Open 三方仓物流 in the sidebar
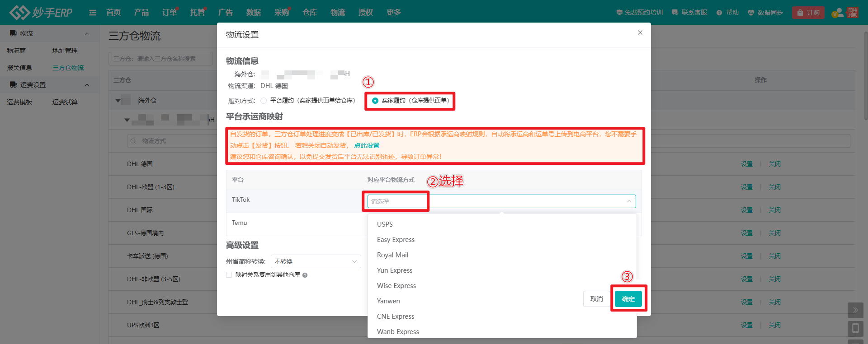 [68, 68]
